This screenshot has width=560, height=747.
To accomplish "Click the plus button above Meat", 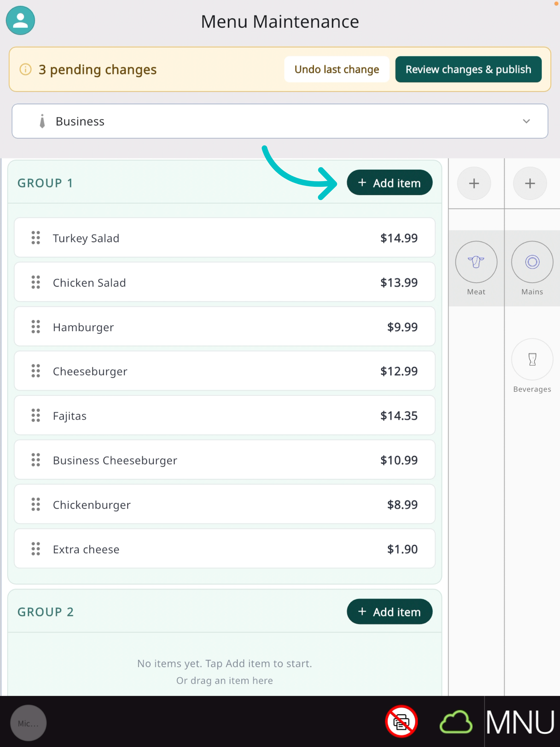I will click(x=474, y=183).
